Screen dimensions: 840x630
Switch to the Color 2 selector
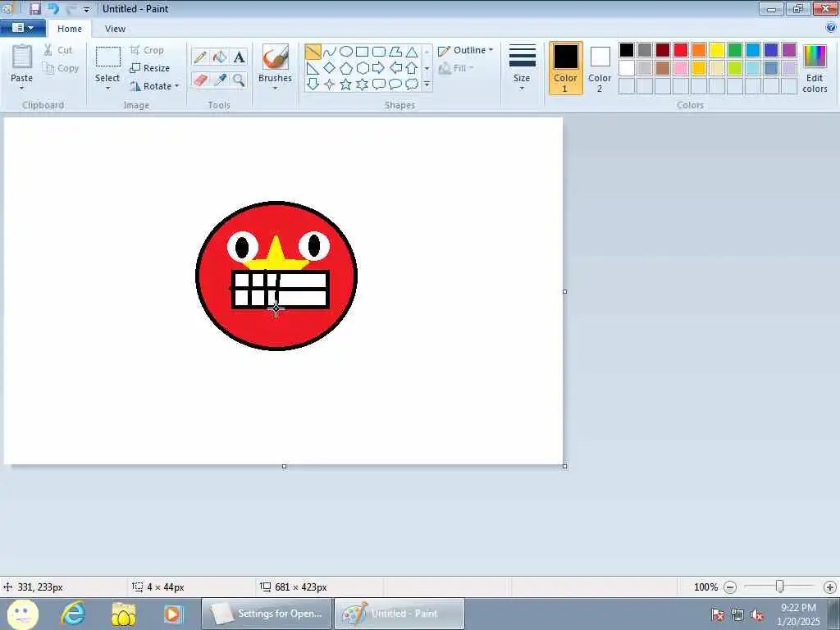pos(600,68)
